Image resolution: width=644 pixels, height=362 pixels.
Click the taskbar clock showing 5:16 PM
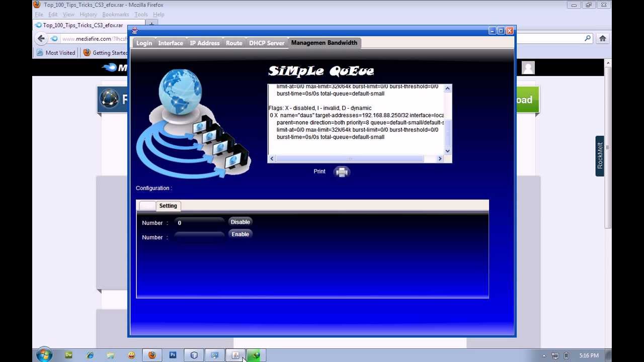pyautogui.click(x=589, y=356)
